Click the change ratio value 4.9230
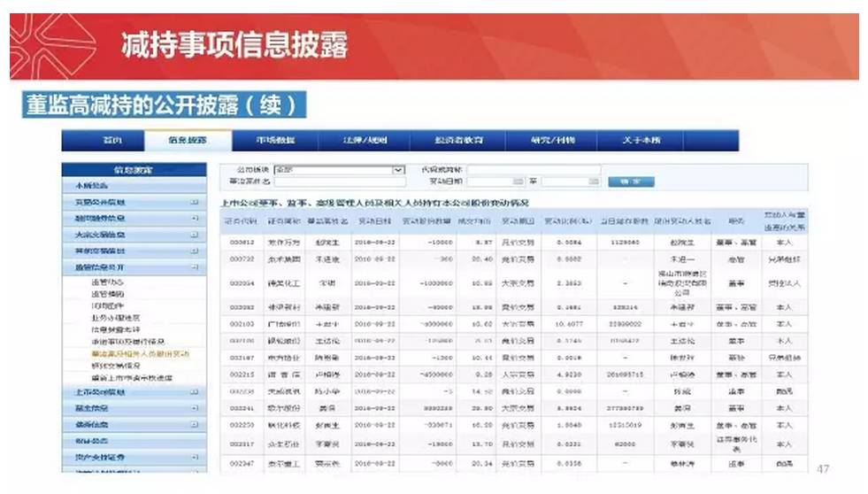868x494 pixels. (569, 375)
